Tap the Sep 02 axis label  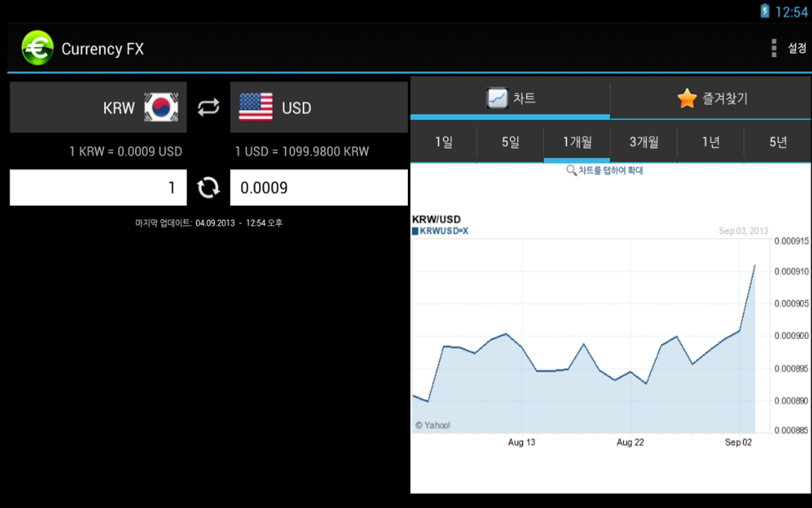click(x=738, y=442)
